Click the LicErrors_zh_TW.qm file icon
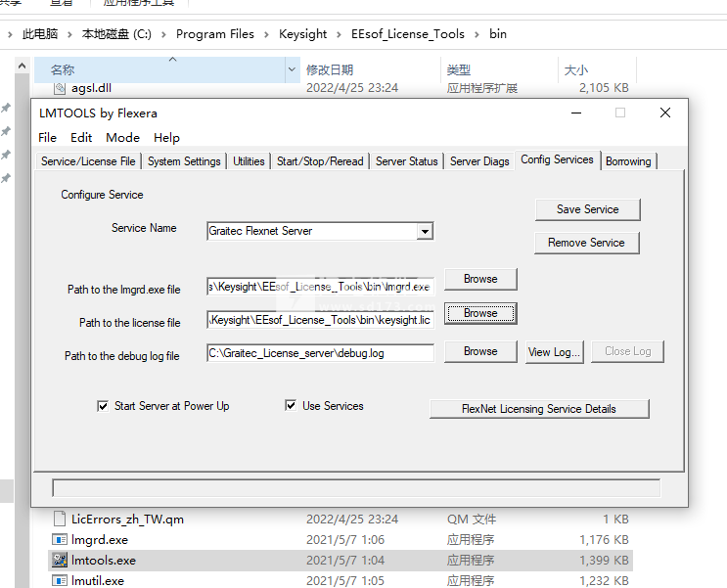Viewport: 727px width, 588px height. (60, 519)
